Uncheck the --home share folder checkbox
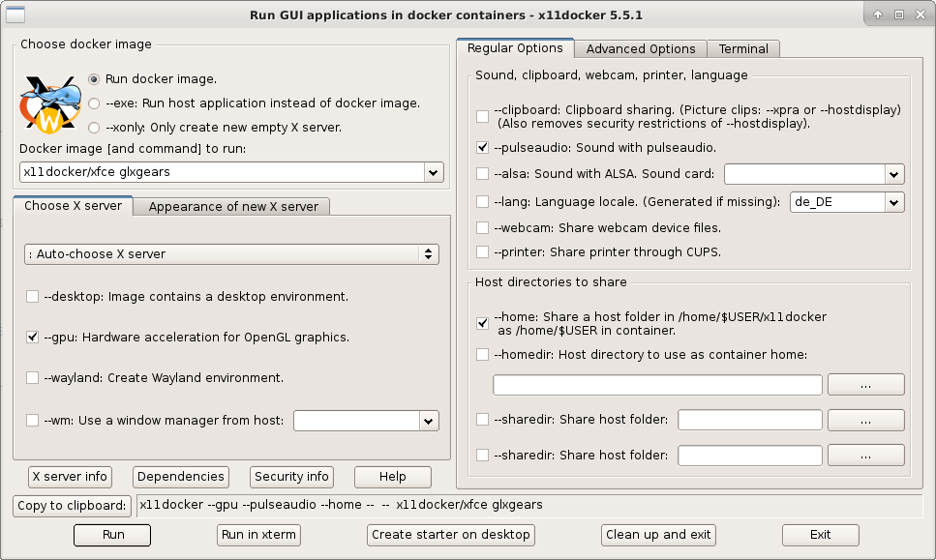936x560 pixels. [x=482, y=323]
